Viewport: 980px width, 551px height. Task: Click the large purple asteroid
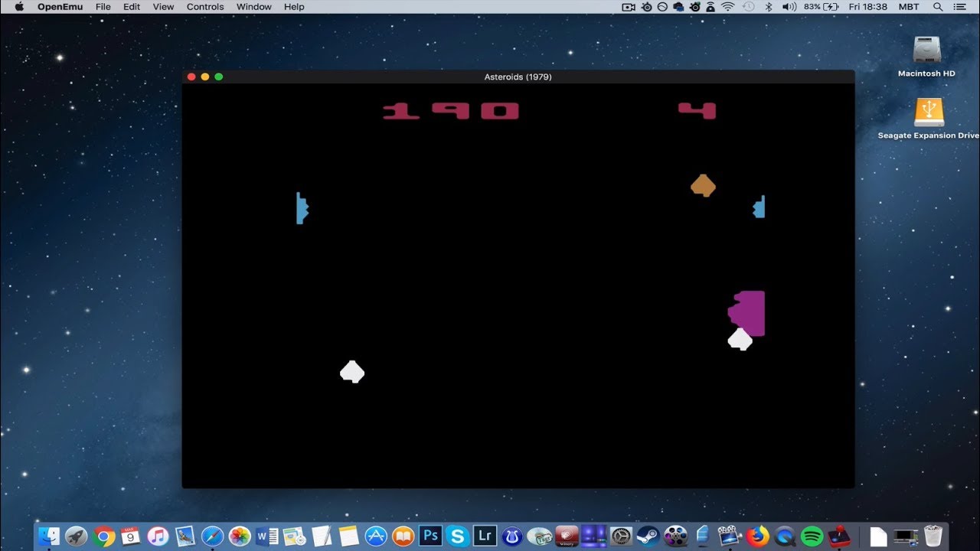[746, 312]
